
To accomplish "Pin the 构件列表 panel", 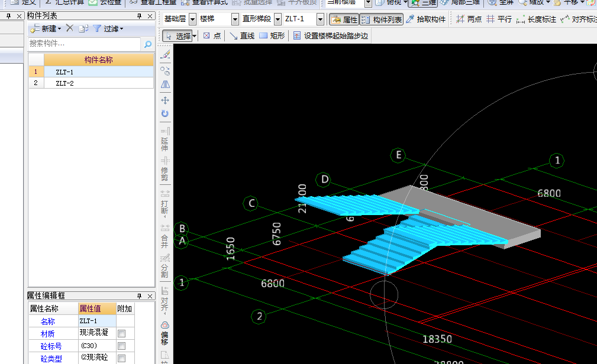I will 140,16.
